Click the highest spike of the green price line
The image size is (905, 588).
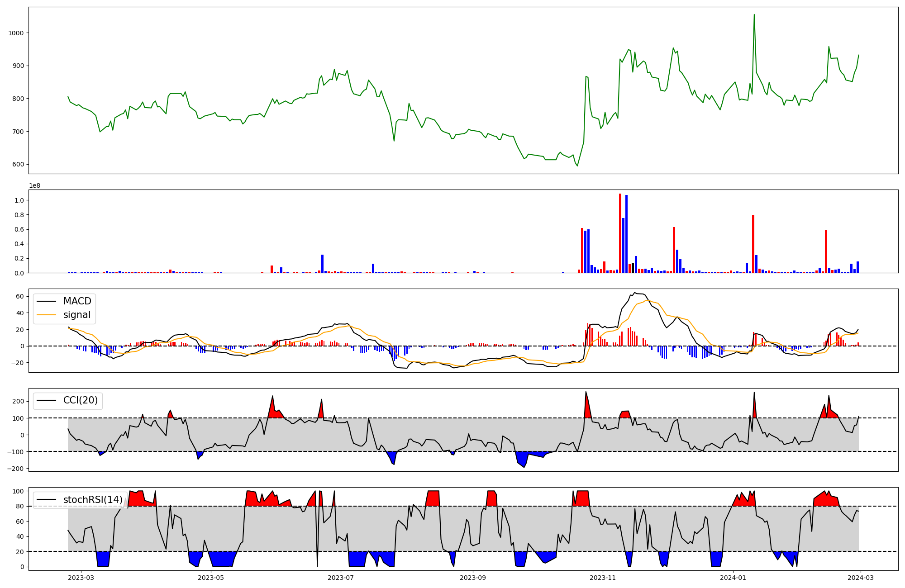coord(754,15)
